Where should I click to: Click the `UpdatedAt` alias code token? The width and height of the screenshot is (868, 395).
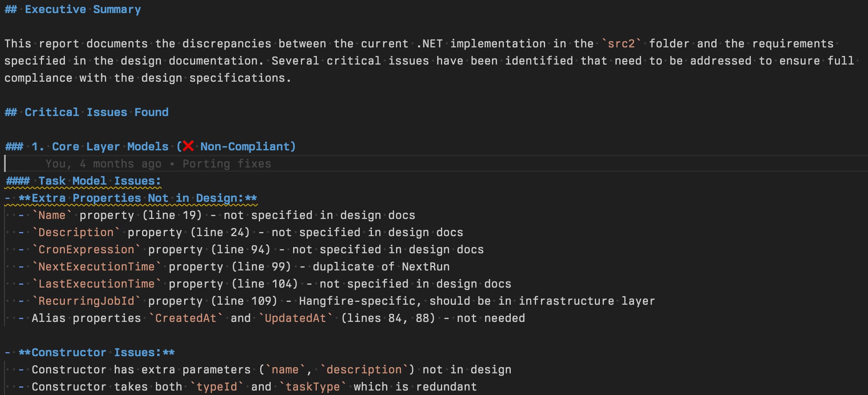tap(296, 318)
